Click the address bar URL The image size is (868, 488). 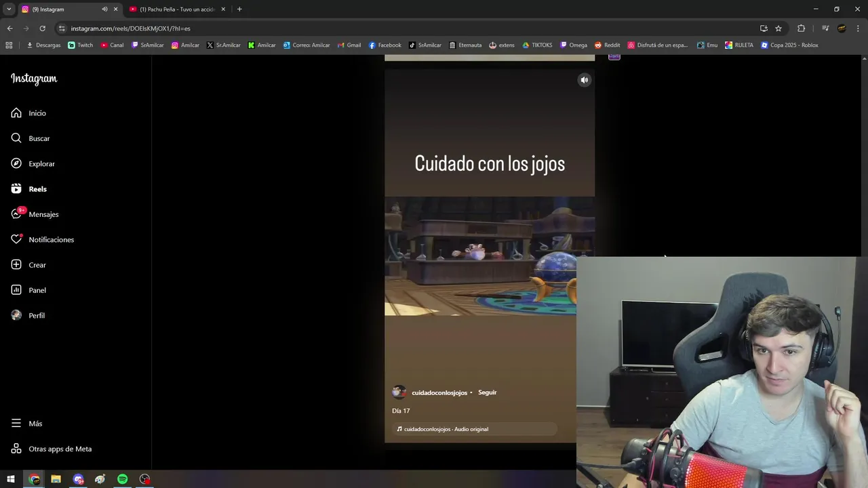130,28
